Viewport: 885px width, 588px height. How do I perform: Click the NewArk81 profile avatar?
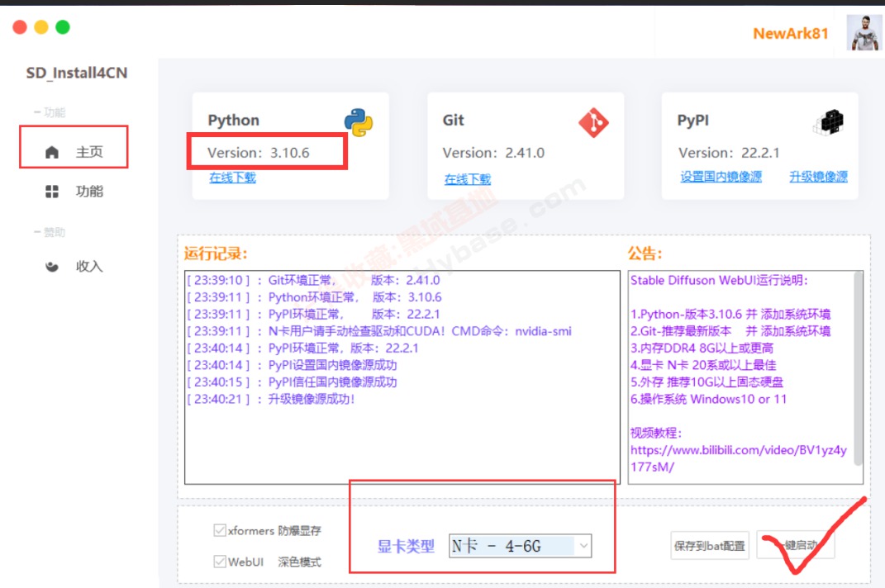pyautogui.click(x=864, y=33)
